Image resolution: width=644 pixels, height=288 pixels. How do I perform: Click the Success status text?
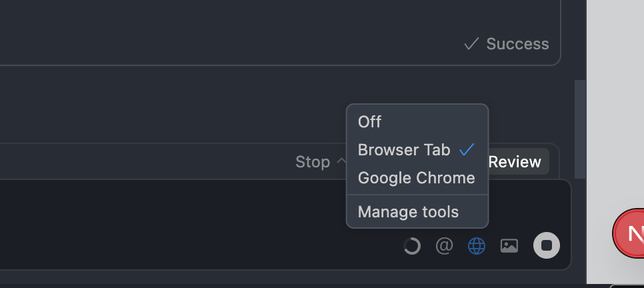point(517,44)
